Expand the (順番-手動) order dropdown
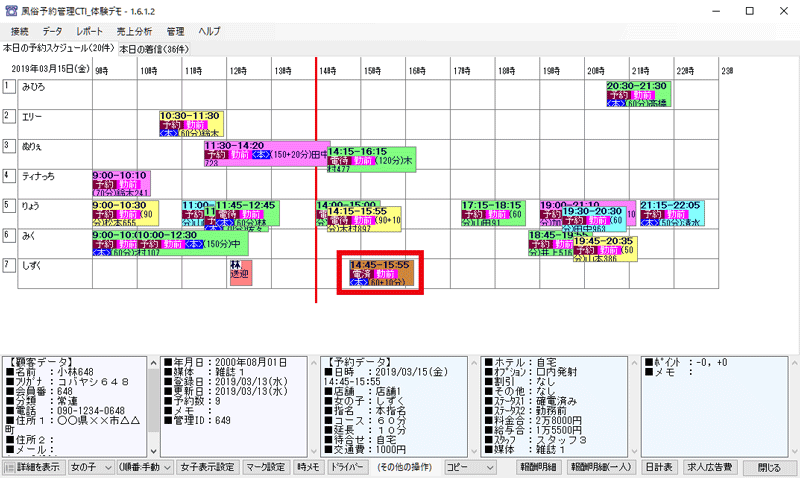This screenshot has height=478, width=800. click(142, 467)
